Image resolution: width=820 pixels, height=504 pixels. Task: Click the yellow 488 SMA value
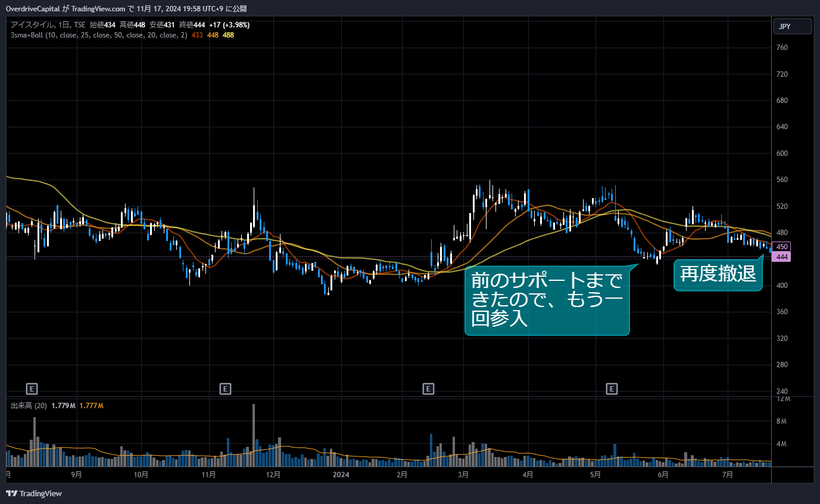(x=228, y=35)
